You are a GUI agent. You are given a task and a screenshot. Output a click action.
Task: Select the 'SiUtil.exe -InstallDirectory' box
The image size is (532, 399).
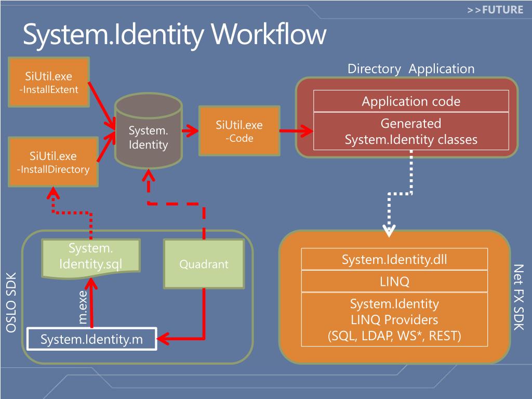pos(53,162)
